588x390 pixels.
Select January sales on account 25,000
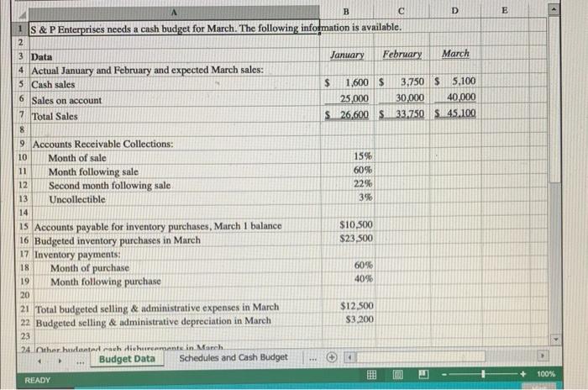pyautogui.click(x=348, y=98)
